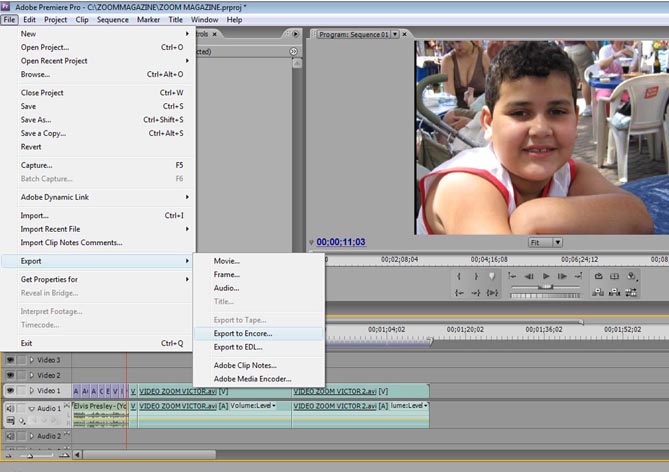Viewport: 669px width, 472px height.
Task: Click the Go to In Point icon
Action: [460, 292]
